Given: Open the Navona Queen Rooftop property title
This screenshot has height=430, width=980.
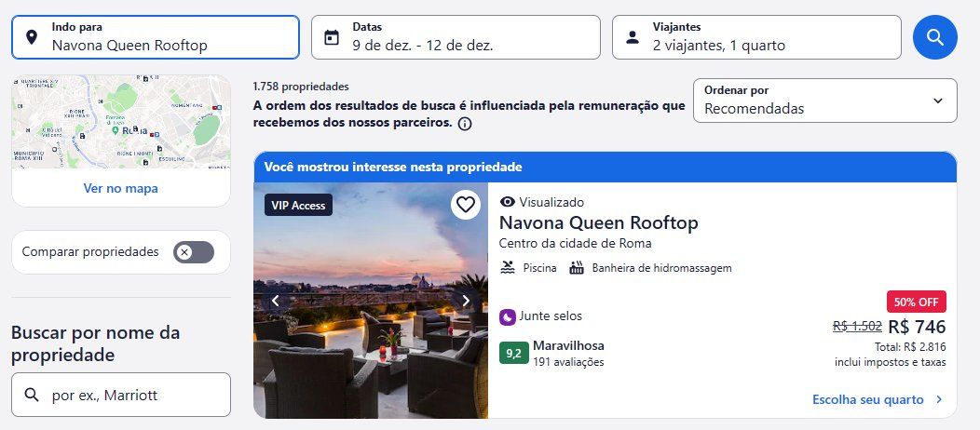Looking at the screenshot, I should click(x=599, y=222).
